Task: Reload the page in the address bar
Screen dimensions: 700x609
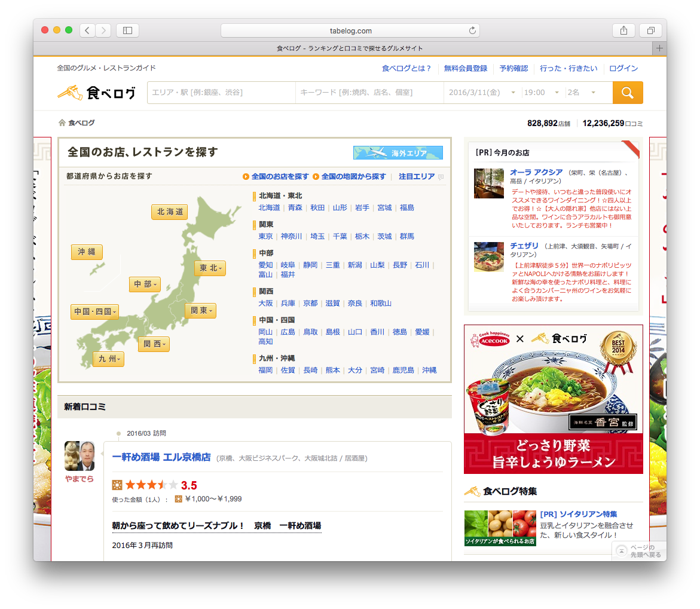Action: pyautogui.click(x=472, y=30)
